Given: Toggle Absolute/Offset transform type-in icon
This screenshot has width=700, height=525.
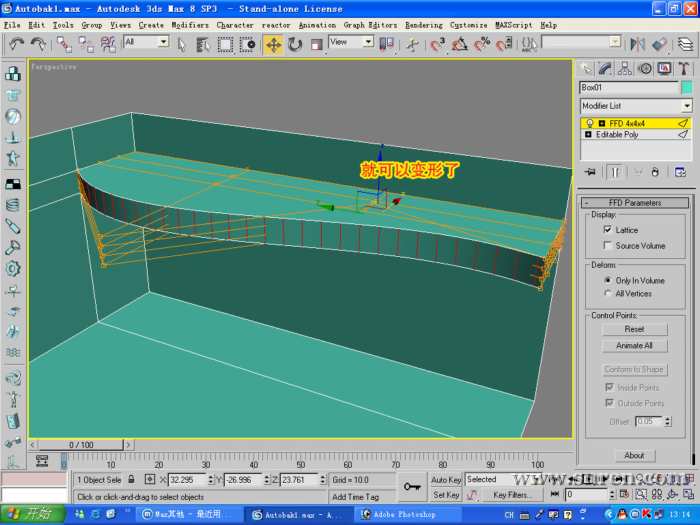Looking at the screenshot, I should click(150, 479).
